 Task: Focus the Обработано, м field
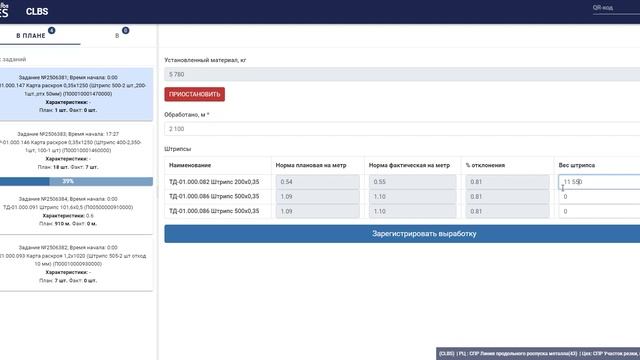point(402,129)
